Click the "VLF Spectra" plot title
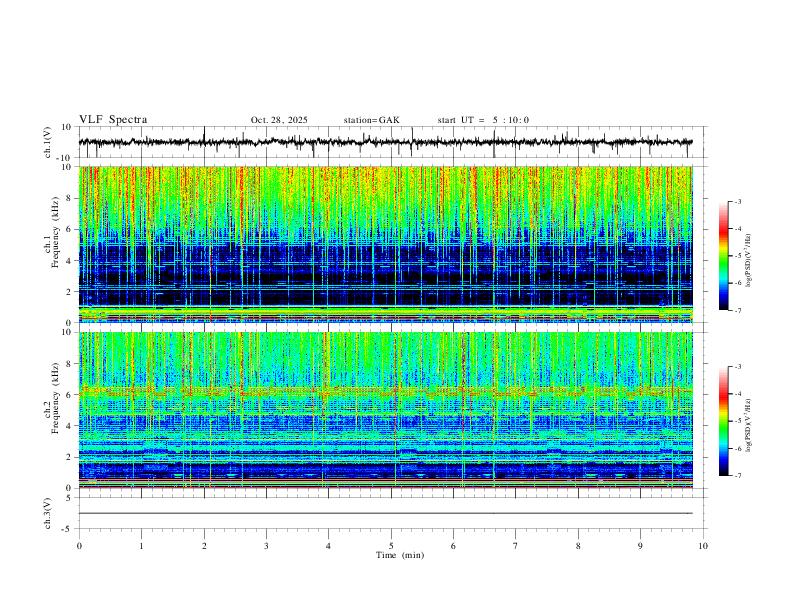This screenshot has height=612, width=792. pos(113,120)
